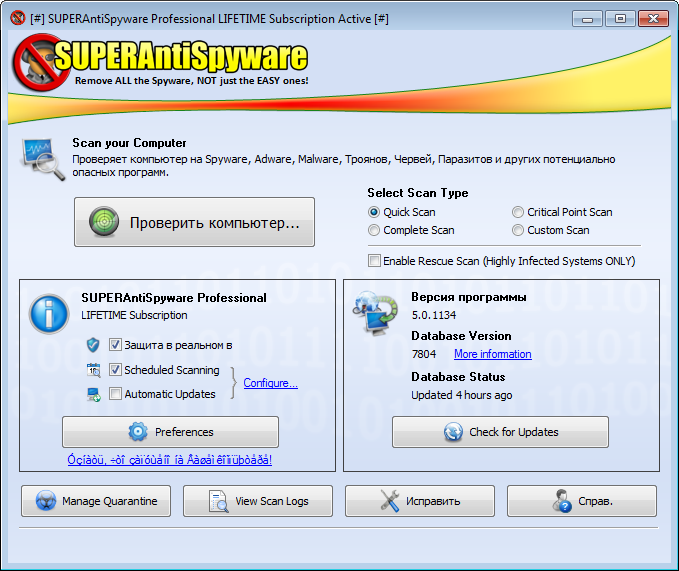Click the Scan your Computer magnifier icon
Screen dimensions: 679x571
coord(42,159)
